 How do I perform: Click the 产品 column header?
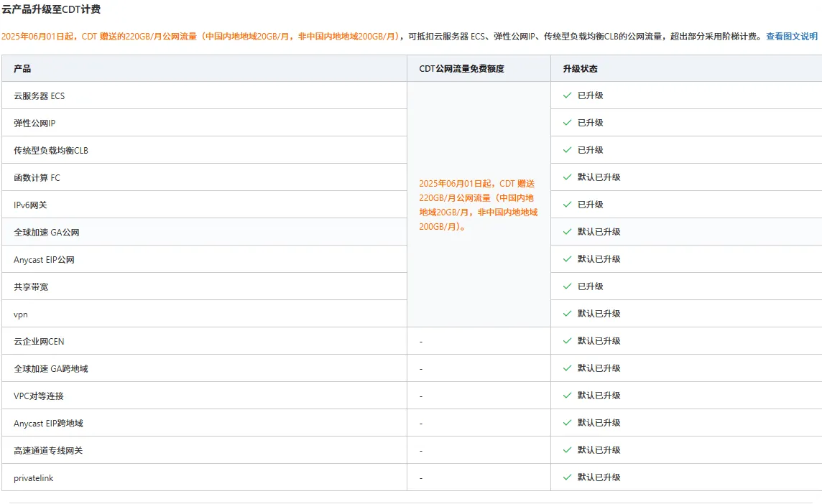(x=205, y=69)
